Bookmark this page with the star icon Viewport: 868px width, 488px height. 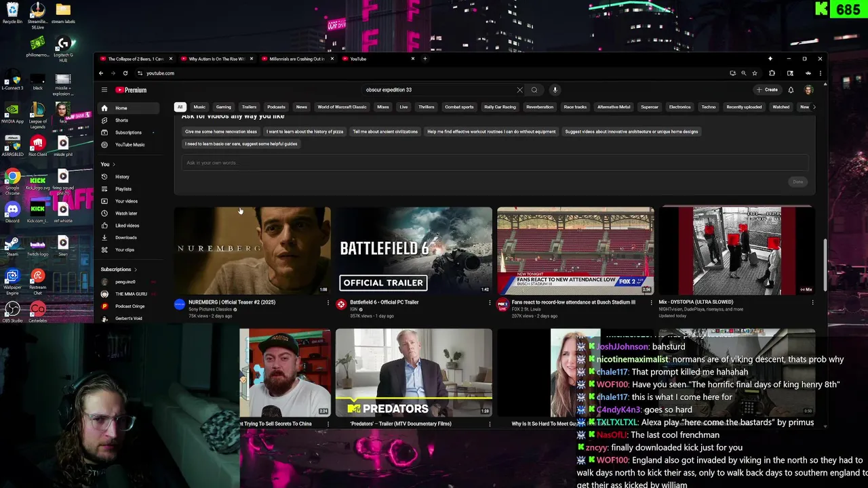point(755,73)
